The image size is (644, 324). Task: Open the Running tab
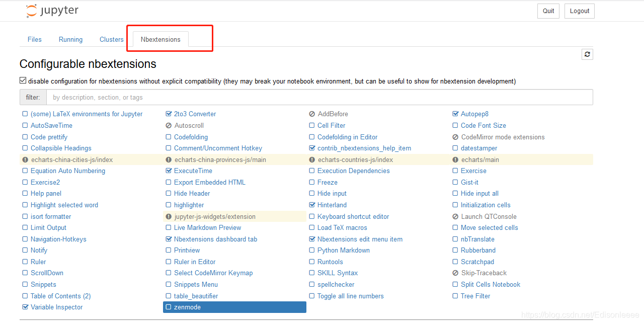[x=70, y=39]
